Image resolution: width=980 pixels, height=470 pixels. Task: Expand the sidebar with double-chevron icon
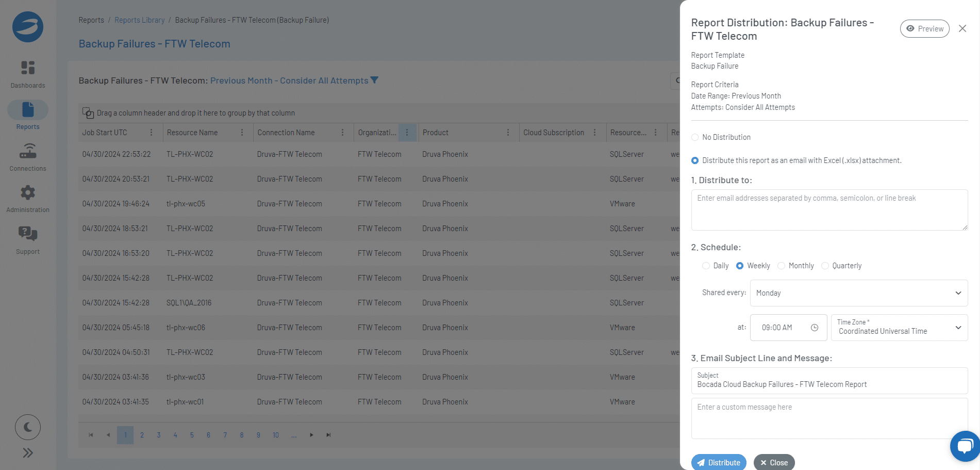click(28, 453)
